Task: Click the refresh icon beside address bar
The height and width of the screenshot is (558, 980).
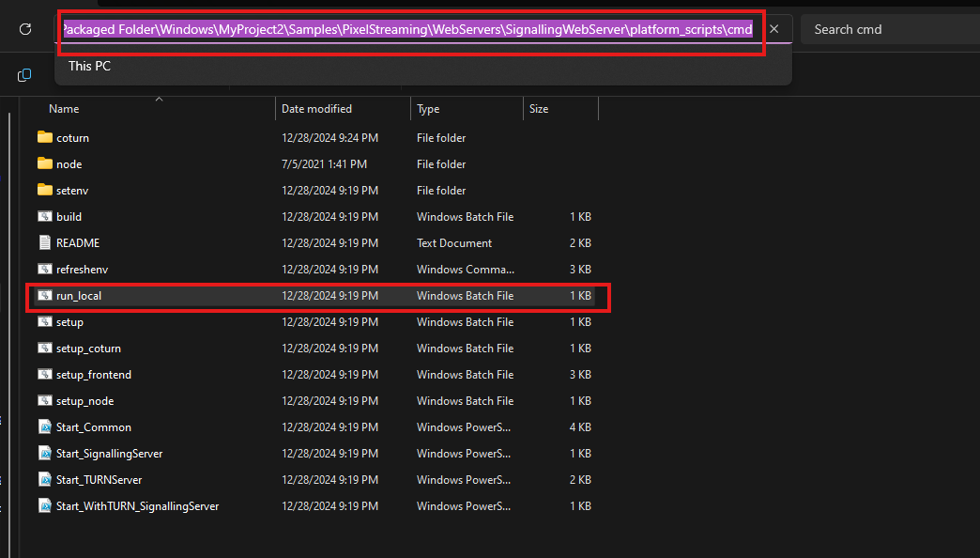Action: pyautogui.click(x=25, y=29)
